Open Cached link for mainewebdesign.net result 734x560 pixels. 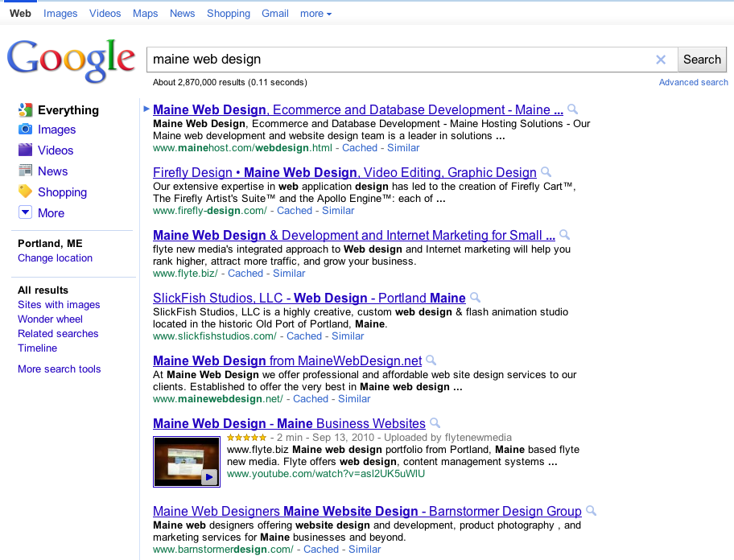tap(311, 398)
